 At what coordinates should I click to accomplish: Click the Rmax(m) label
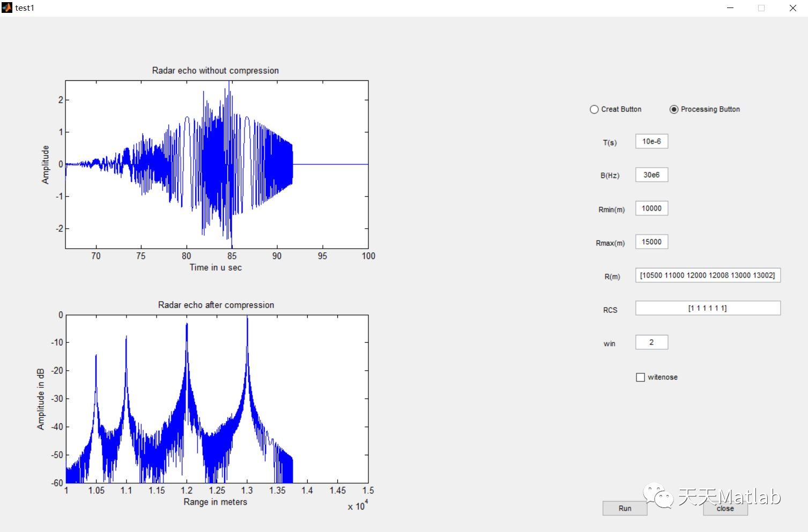pyautogui.click(x=610, y=243)
